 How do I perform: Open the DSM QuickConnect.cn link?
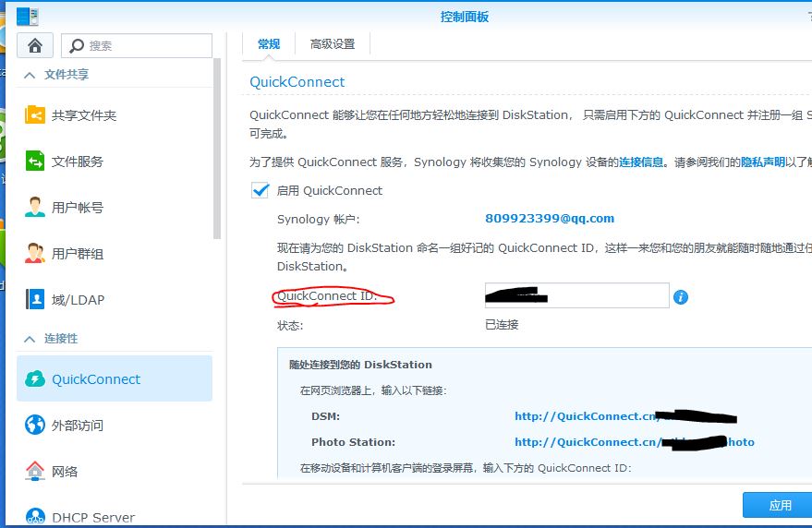coord(625,416)
